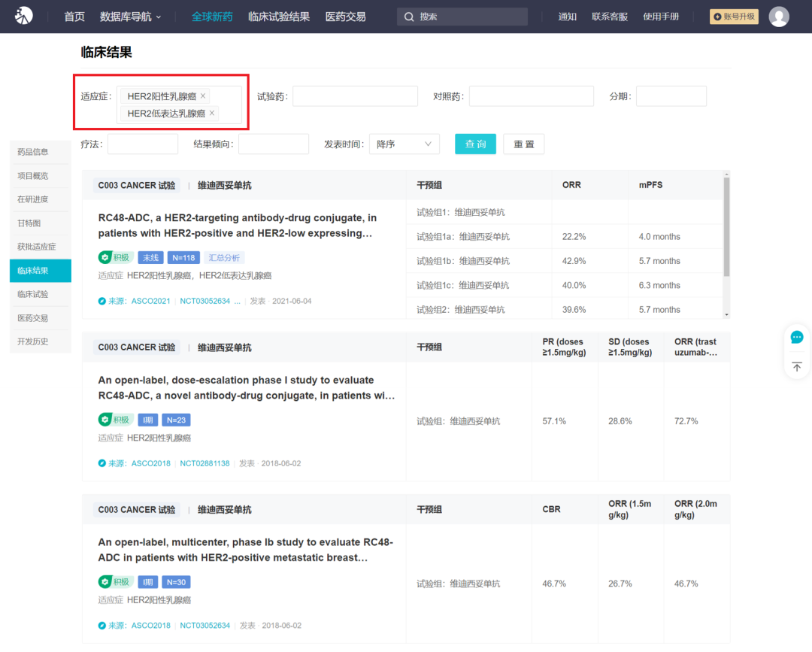The image size is (812, 652).
Task: Go to 首页 in the top navigation
Action: click(x=74, y=17)
